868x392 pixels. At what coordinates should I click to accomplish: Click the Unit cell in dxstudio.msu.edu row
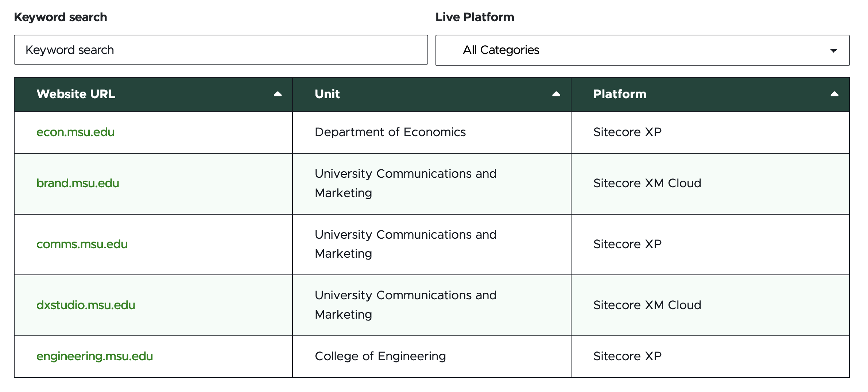431,305
